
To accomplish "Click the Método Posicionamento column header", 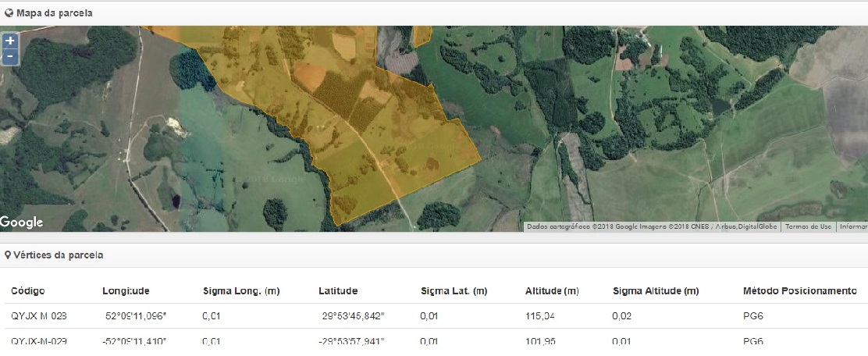I will point(799,291).
